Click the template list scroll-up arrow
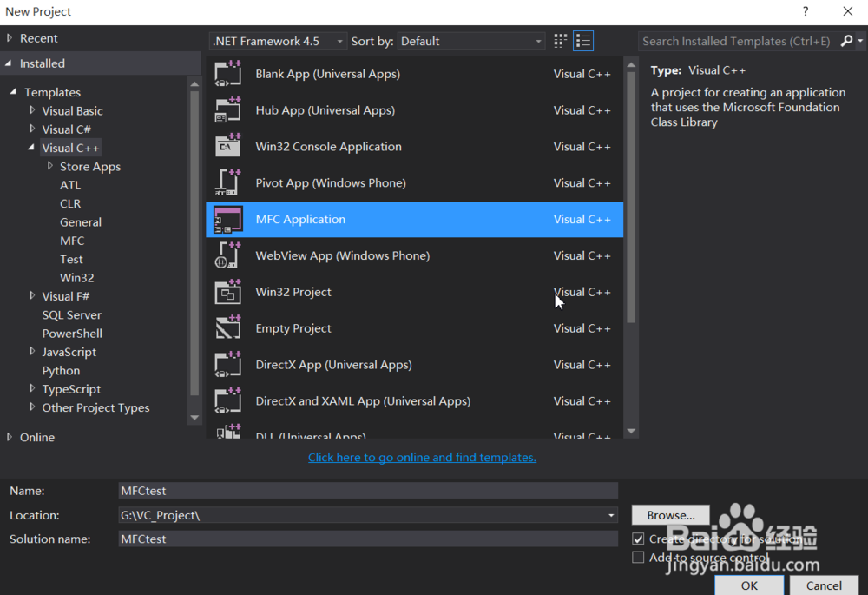The image size is (868, 595). (x=631, y=65)
